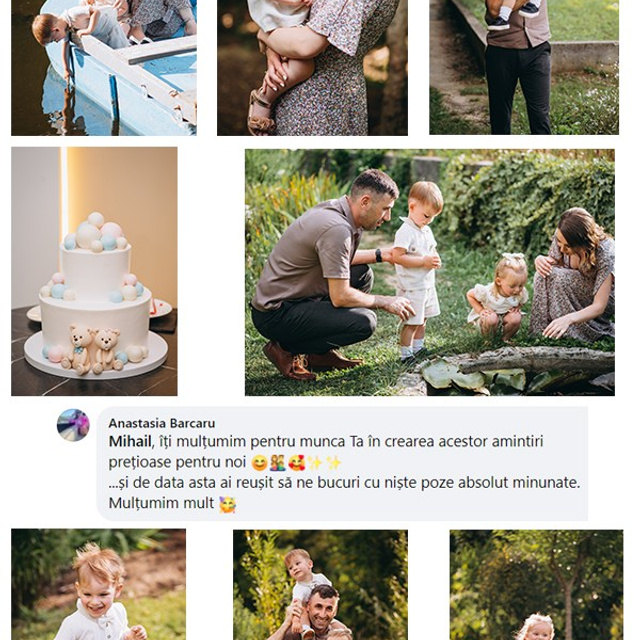
Task: Open the woman holding baby photo
Action: pyautogui.click(x=312, y=67)
